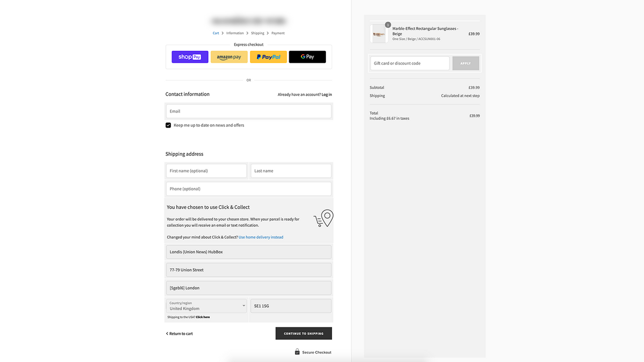Switch to Use home delivery instead
This screenshot has width=644, height=362.
coord(261,237)
